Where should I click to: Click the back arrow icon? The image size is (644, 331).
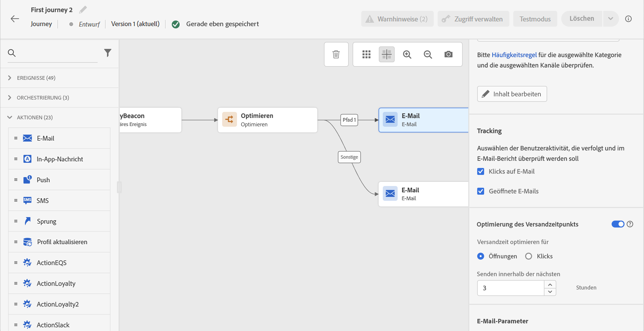pyautogui.click(x=15, y=19)
